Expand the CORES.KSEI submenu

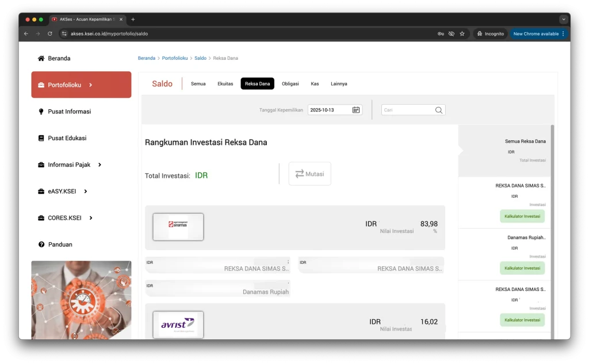[91, 218]
